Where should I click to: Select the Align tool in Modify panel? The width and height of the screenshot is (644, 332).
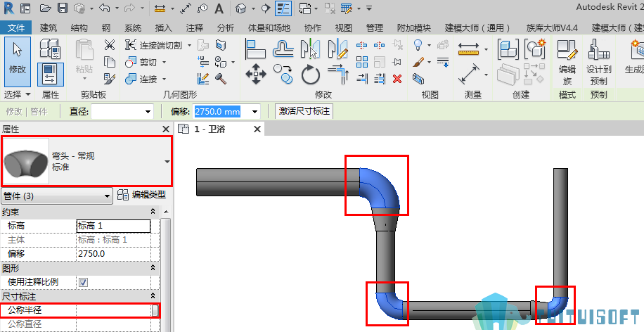[255, 49]
